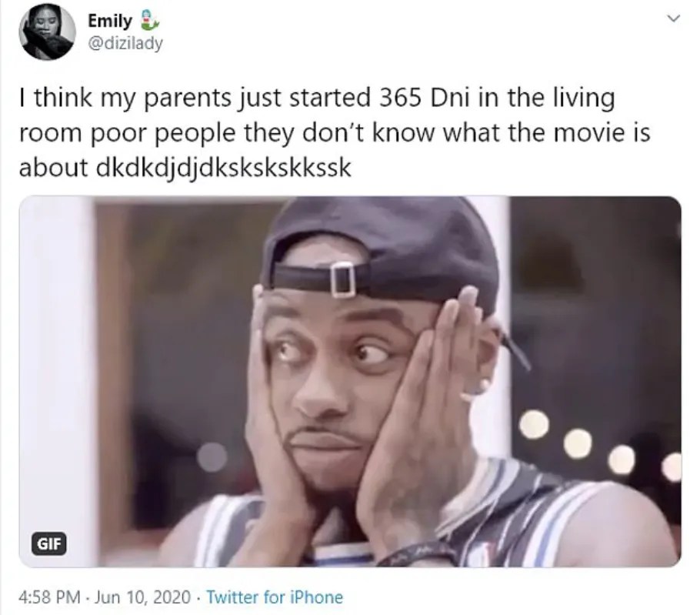Click the tweet text about 365 Dni
700x615 pixels.
coord(335,132)
